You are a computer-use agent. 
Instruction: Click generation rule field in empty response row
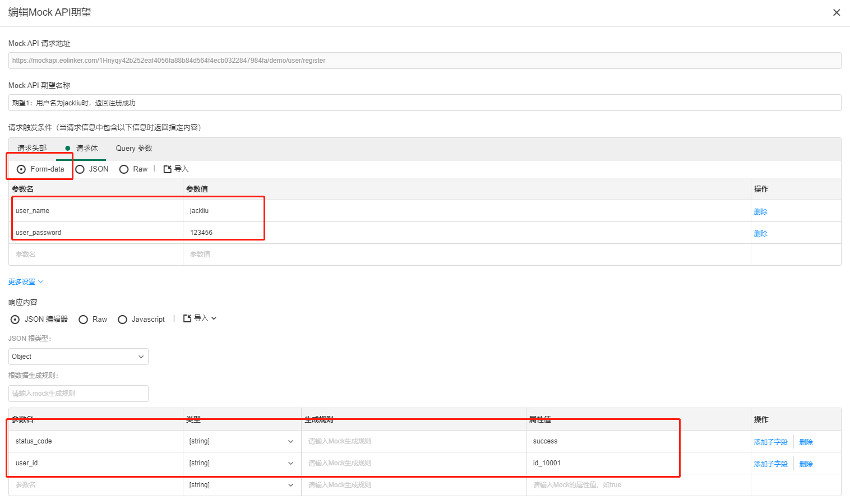414,485
